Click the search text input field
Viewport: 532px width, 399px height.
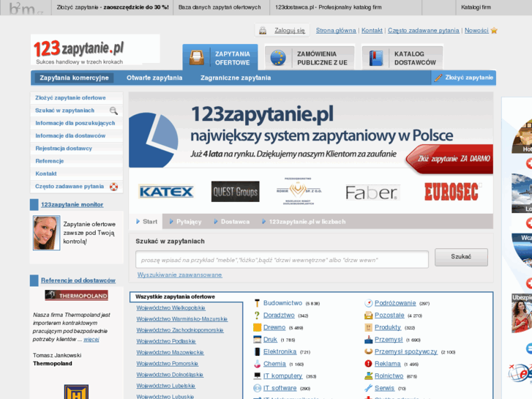(x=282, y=260)
